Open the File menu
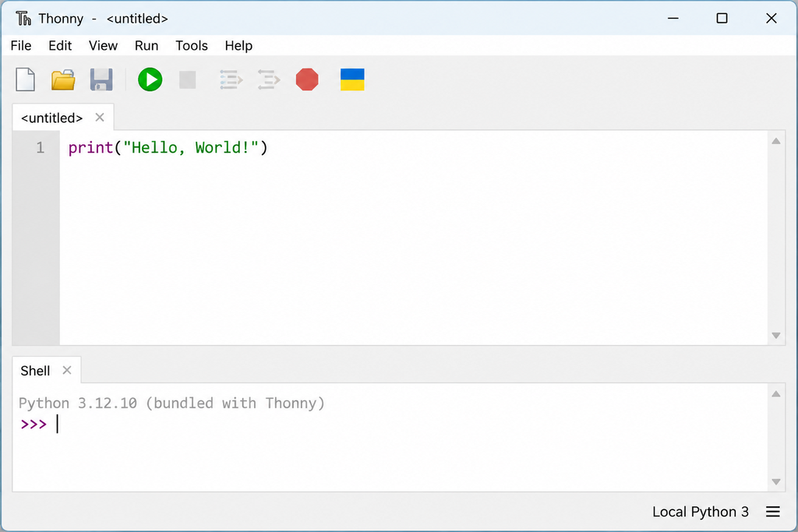Image resolution: width=798 pixels, height=532 pixels. click(21, 46)
